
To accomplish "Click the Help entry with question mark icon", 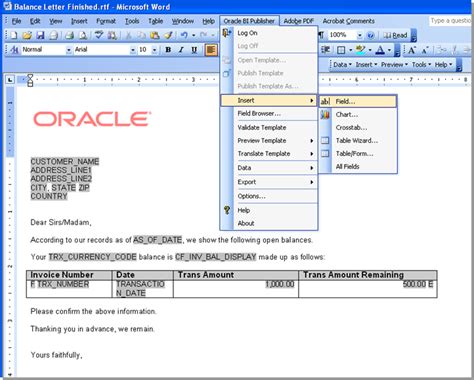I will tap(269, 210).
